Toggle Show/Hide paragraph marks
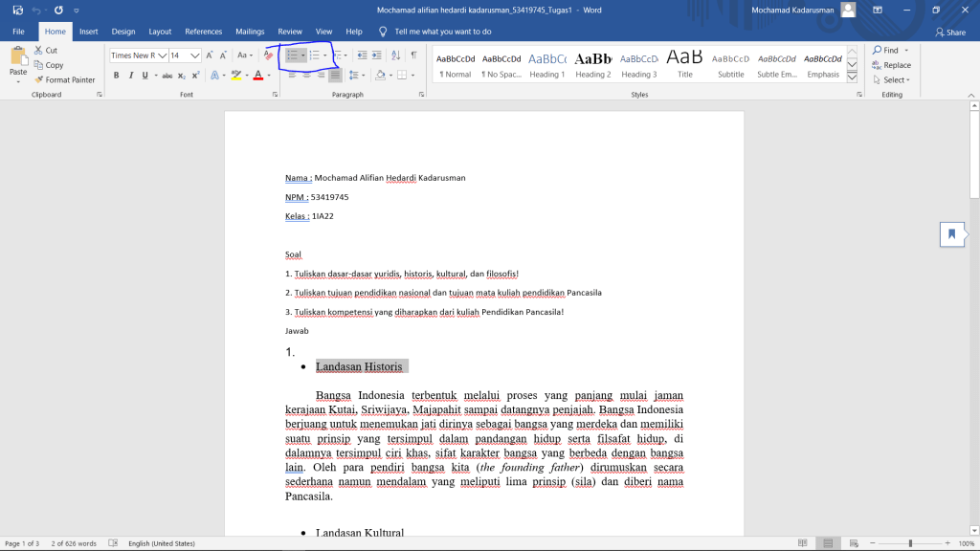Image resolution: width=980 pixels, height=551 pixels. pos(413,55)
